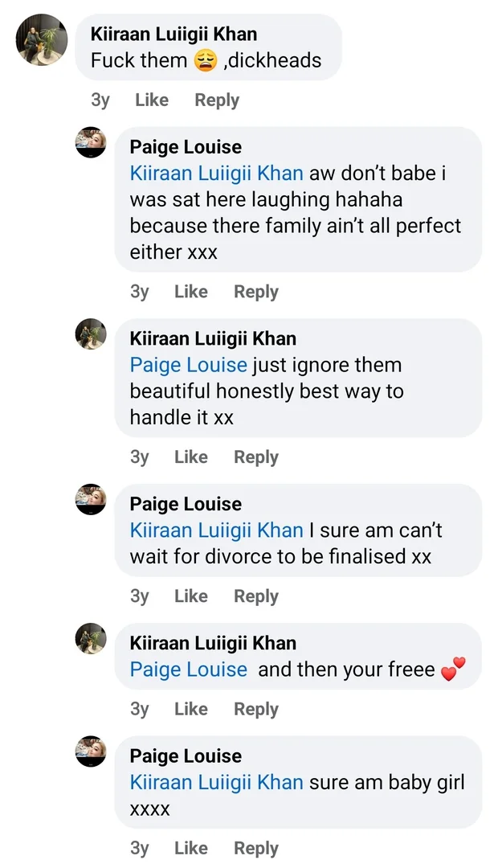The width and height of the screenshot is (498, 868).
Task: Reply to the 'and then your freee' comment
Action: 256,709
